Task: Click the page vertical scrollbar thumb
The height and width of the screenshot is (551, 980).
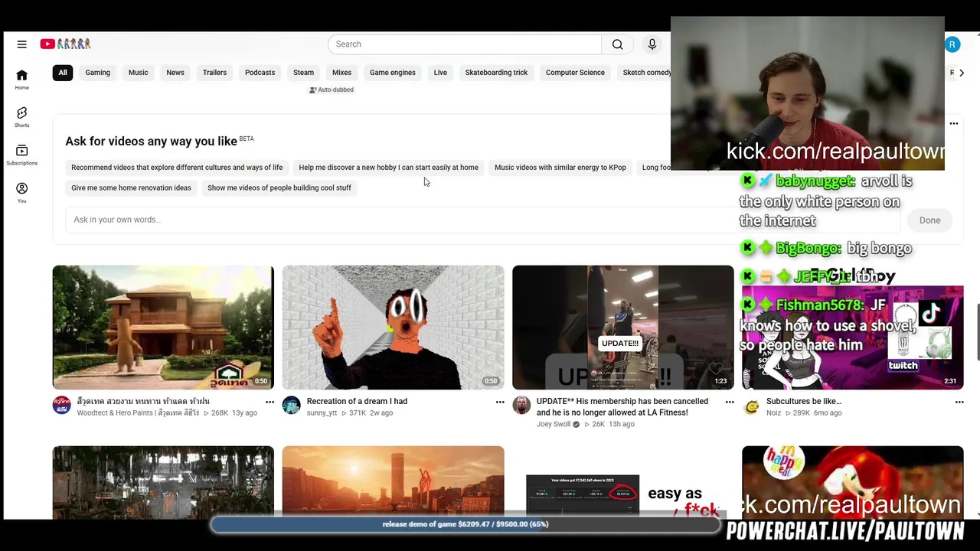Action: pyautogui.click(x=977, y=331)
